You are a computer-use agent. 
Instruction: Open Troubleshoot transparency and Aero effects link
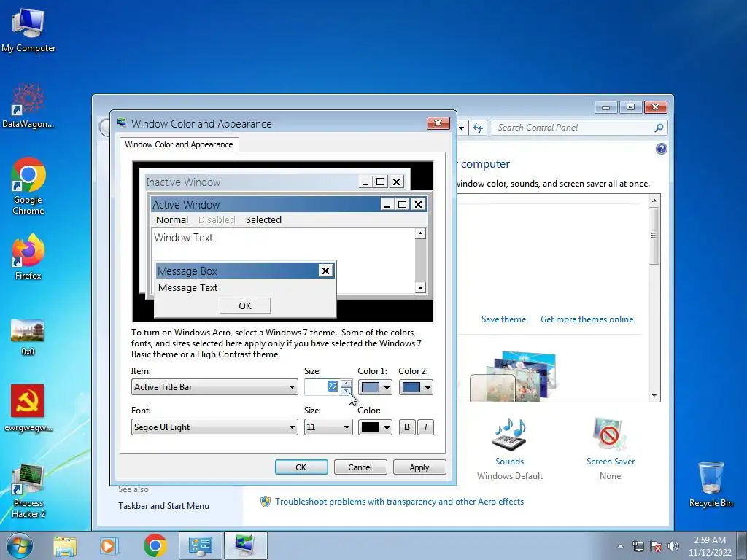point(399,502)
